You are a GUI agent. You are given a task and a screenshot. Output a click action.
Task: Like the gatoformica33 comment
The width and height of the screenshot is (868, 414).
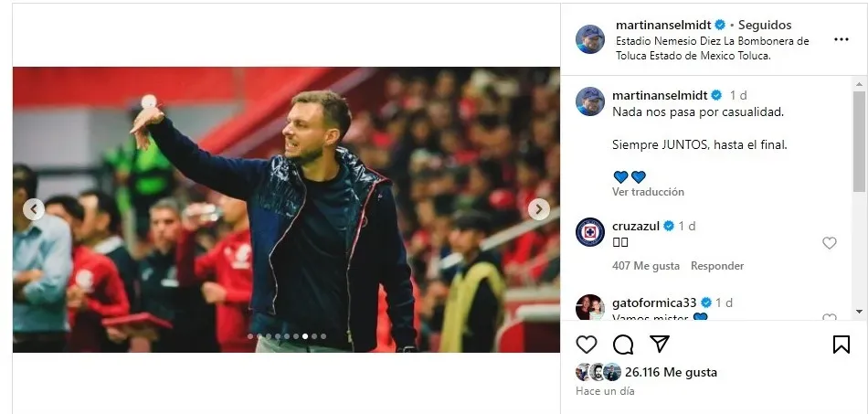tap(829, 318)
